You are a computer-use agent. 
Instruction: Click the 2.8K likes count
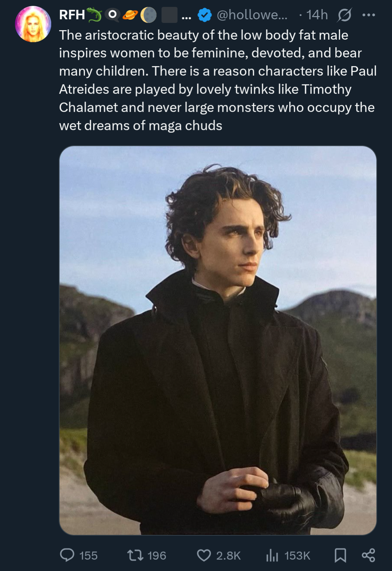pos(229,556)
